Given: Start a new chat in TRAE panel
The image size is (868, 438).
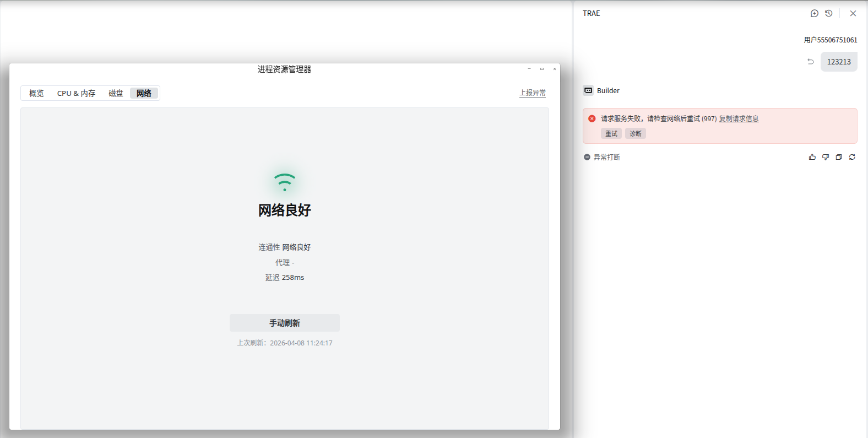Looking at the screenshot, I should tap(814, 13).
